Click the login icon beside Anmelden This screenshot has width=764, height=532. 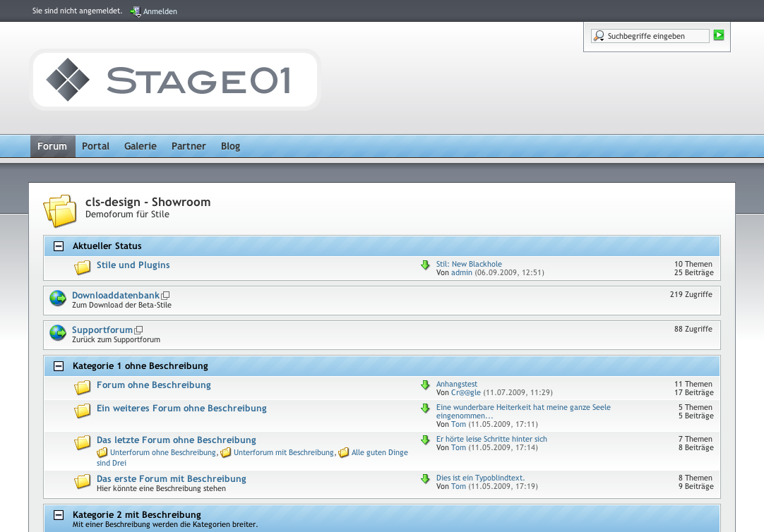click(x=135, y=11)
